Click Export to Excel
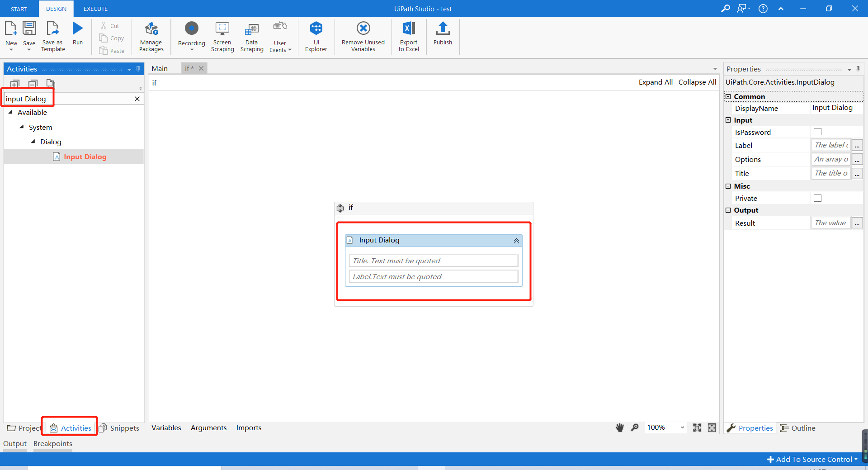 (408, 36)
